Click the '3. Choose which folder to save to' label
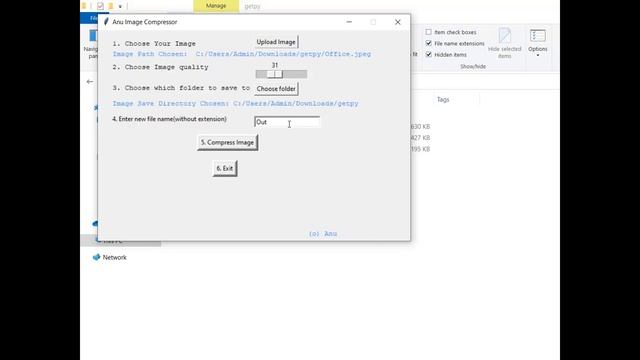Image resolution: width=640 pixels, height=360 pixels. pyautogui.click(x=181, y=88)
